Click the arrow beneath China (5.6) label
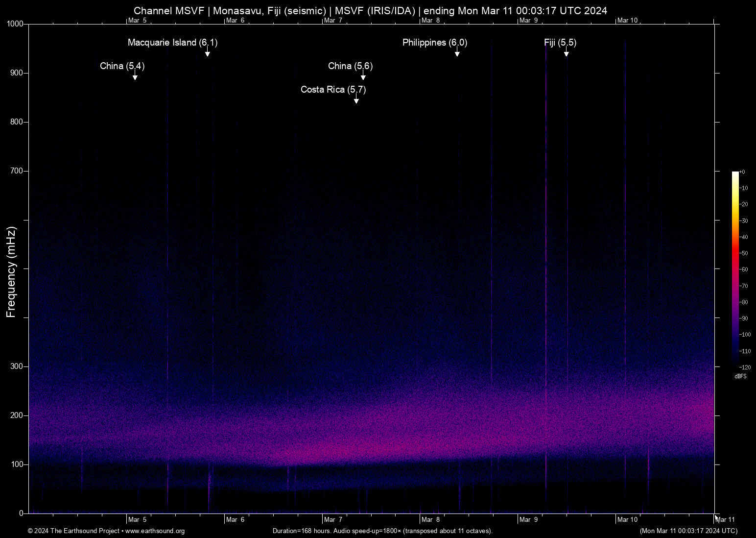The width and height of the screenshot is (756, 538). [363, 76]
